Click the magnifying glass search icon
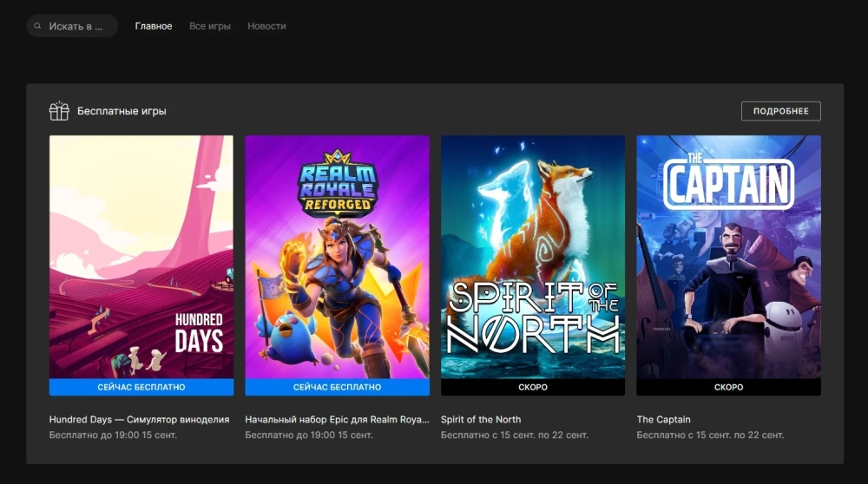 pos(37,26)
